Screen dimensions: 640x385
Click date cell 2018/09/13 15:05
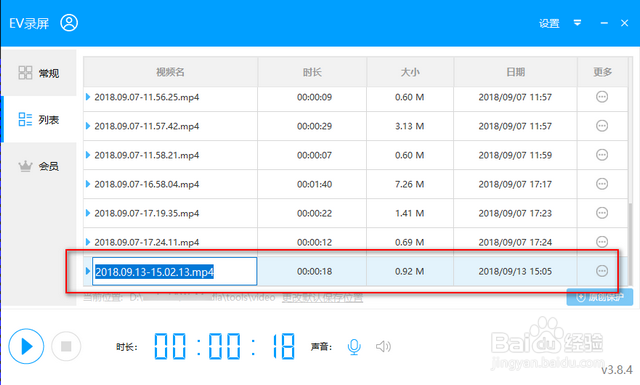tap(515, 271)
